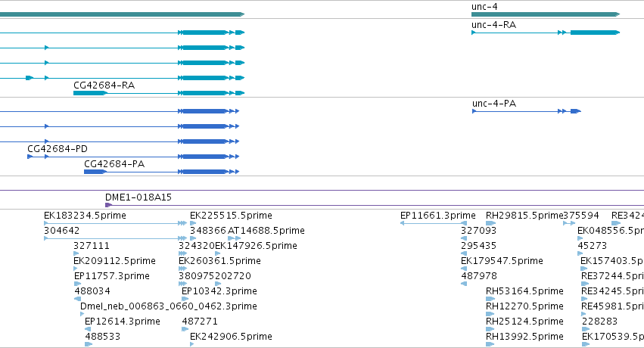Click the RH25124.5prime label
This screenshot has height=348, width=644.
click(x=524, y=322)
